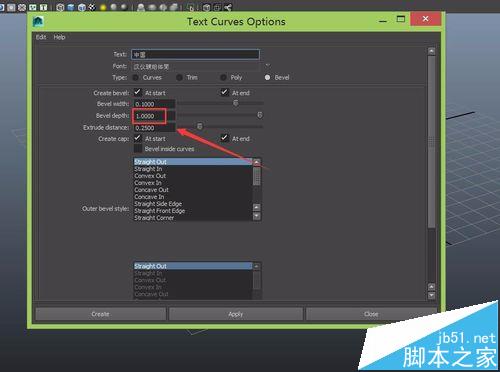Click the bottom down arrow of main scrollbar
The height and width of the screenshot is (372, 500).
(431, 295)
